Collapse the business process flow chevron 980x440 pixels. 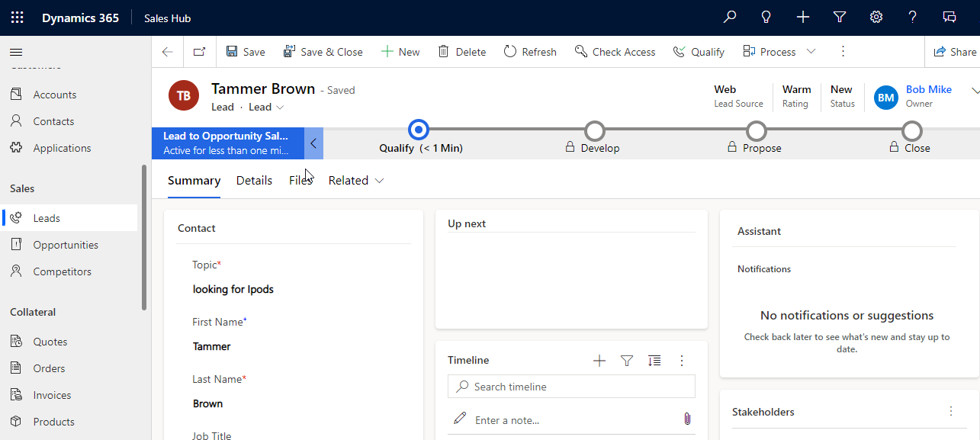(x=313, y=143)
